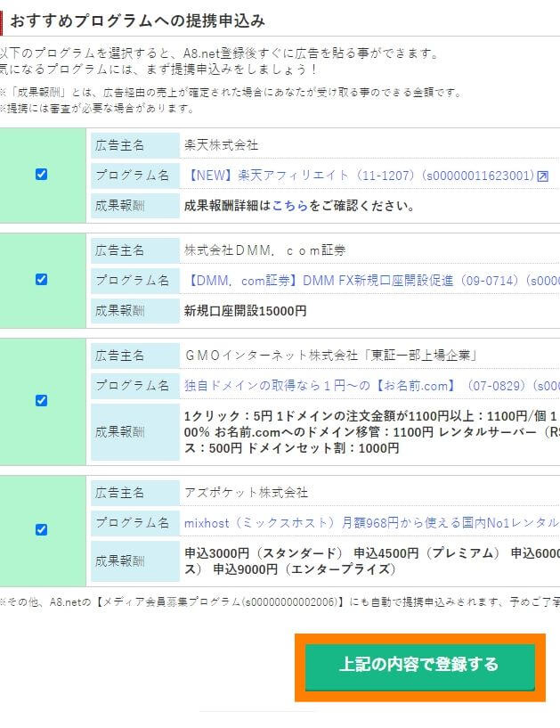
Task: Click the external-link icon beside 楽天アフィリエイト
Action: pos(543,176)
